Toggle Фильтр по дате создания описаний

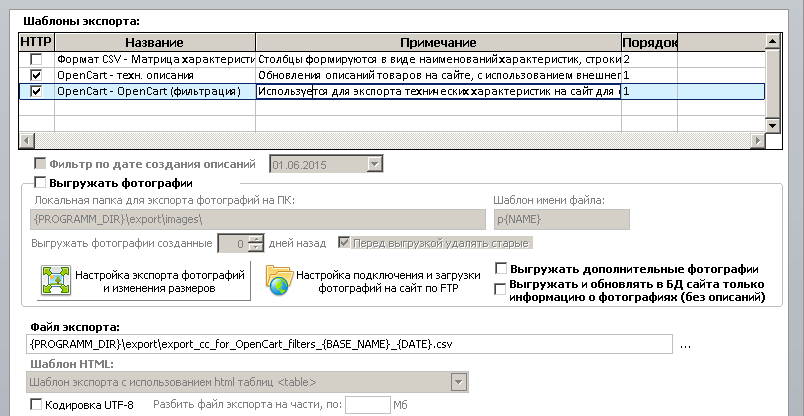click(x=39, y=164)
